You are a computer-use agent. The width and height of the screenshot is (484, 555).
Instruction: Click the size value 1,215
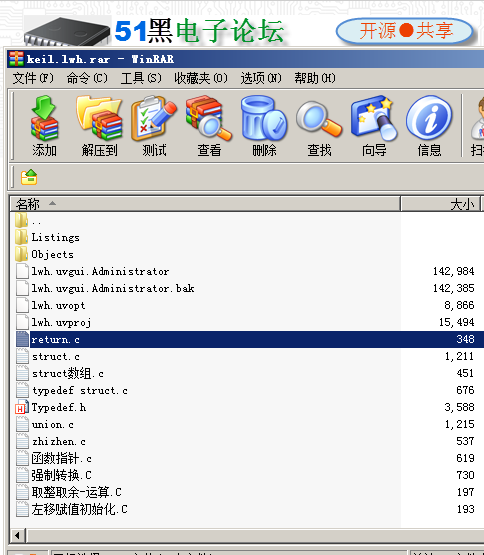pyautogui.click(x=459, y=424)
